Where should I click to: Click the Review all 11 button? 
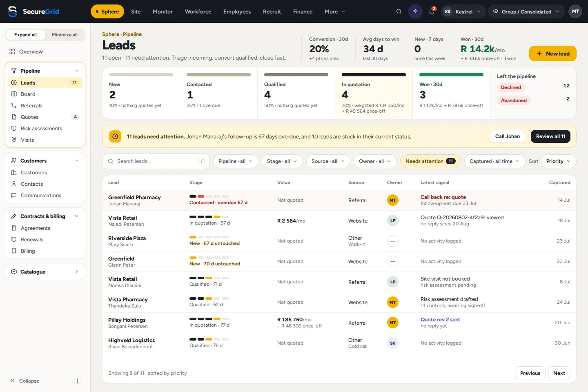550,136
